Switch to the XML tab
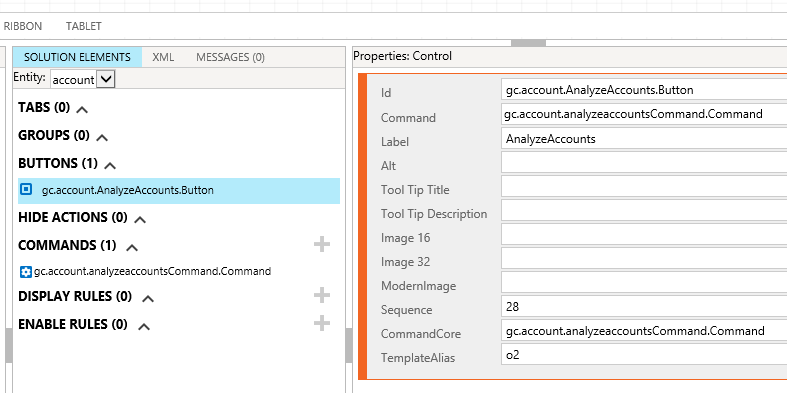The width and height of the screenshot is (787, 393). pyautogui.click(x=163, y=57)
